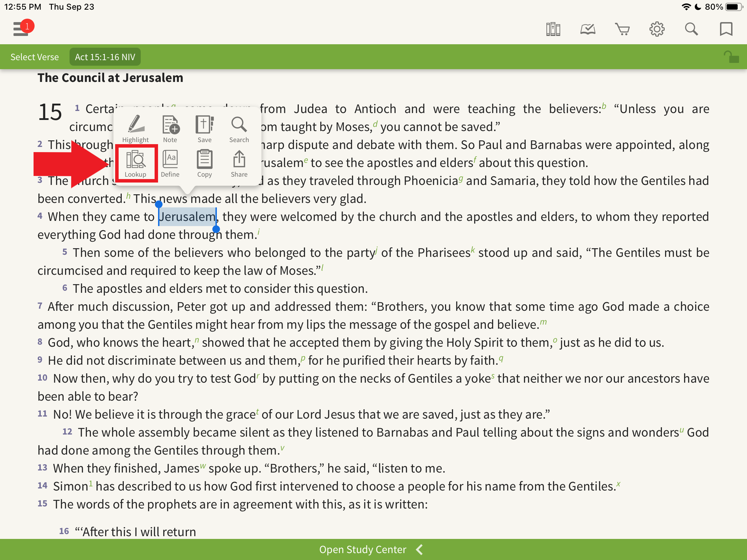The image size is (747, 560).
Task: Tap footnote f after 'elders' in verse 2
Action: 475,160
